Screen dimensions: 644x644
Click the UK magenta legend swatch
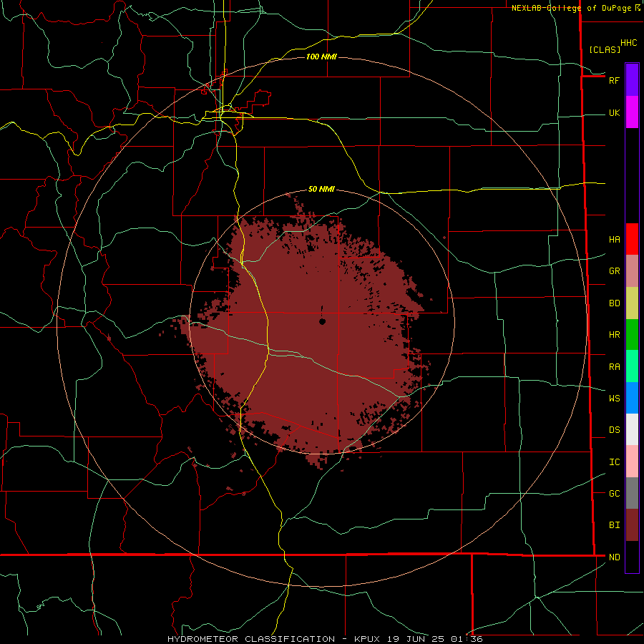pos(632,112)
